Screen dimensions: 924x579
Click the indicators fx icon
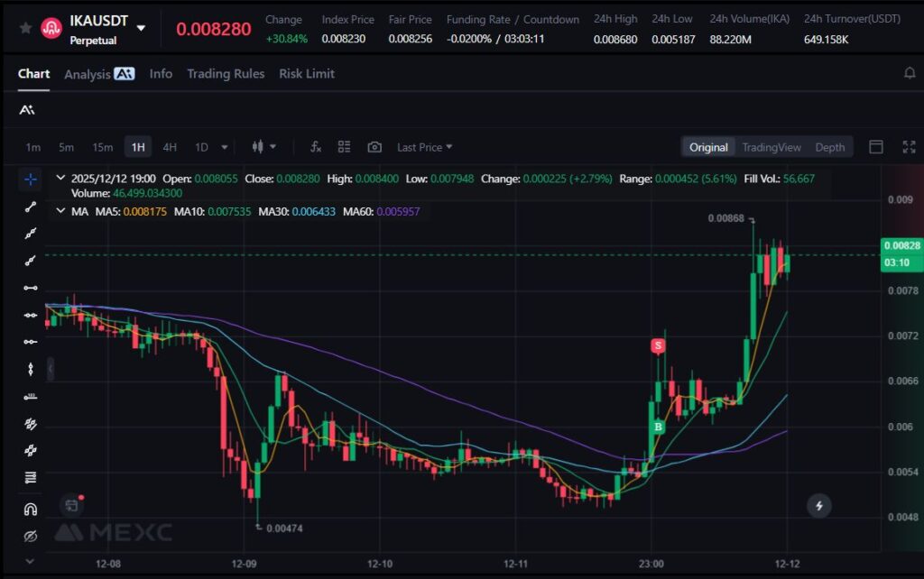[316, 147]
